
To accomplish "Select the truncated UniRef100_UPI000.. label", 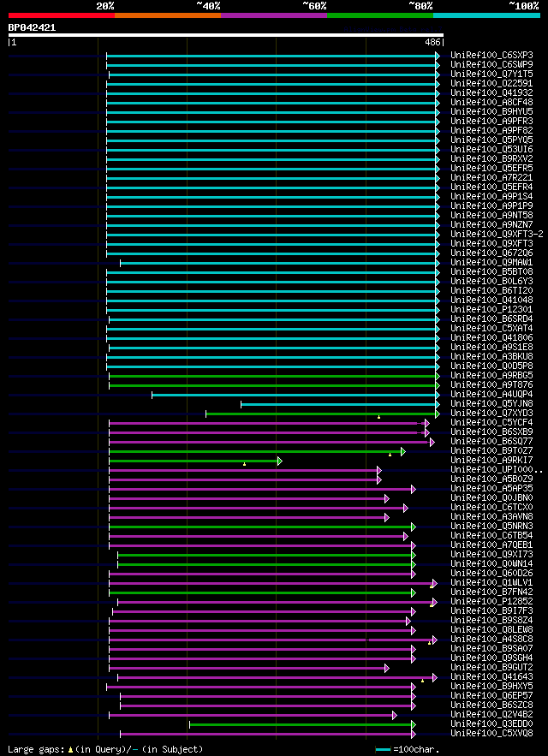I will (x=497, y=470).
